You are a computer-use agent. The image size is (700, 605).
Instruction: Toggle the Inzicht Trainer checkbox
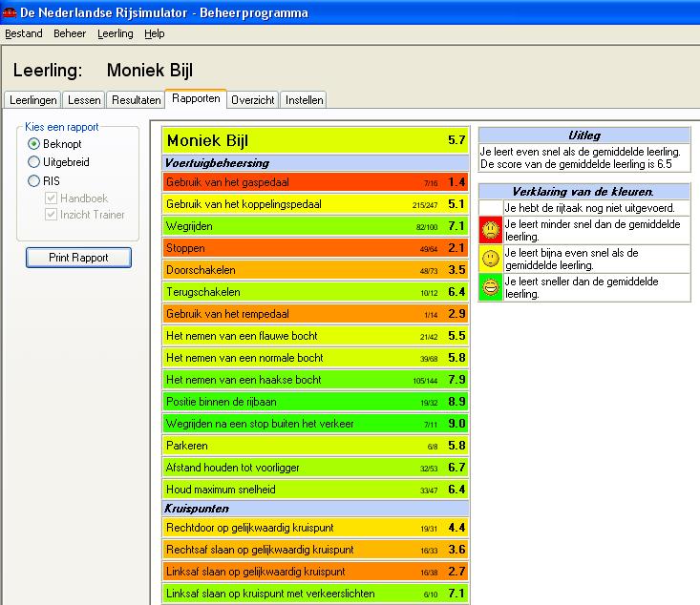click(x=52, y=215)
